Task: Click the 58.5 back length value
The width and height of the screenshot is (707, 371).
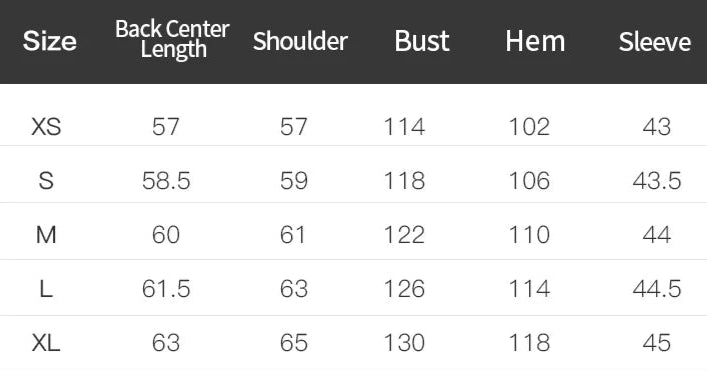Action: 166,181
